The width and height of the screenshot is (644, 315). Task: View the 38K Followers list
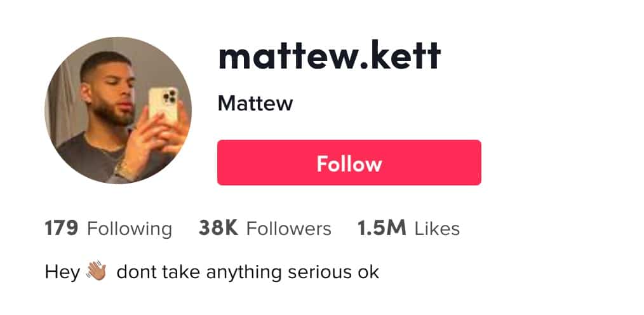point(265,229)
